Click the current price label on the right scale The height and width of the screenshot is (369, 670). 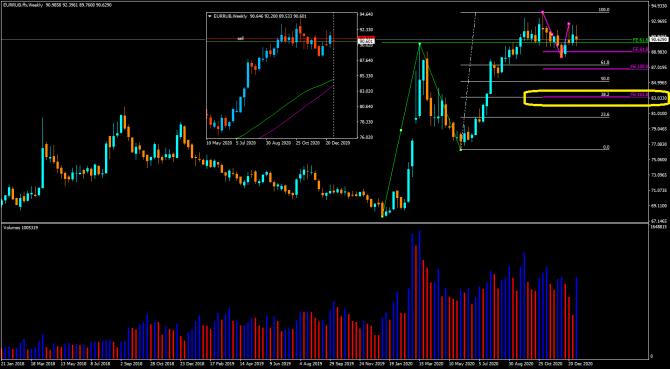pyautogui.click(x=658, y=39)
